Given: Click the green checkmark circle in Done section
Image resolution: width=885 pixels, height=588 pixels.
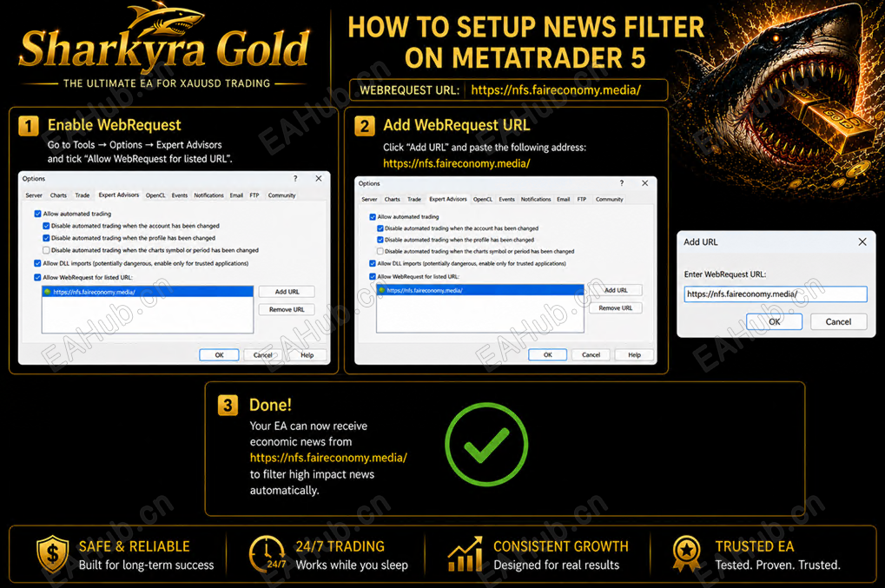Looking at the screenshot, I should click(486, 445).
